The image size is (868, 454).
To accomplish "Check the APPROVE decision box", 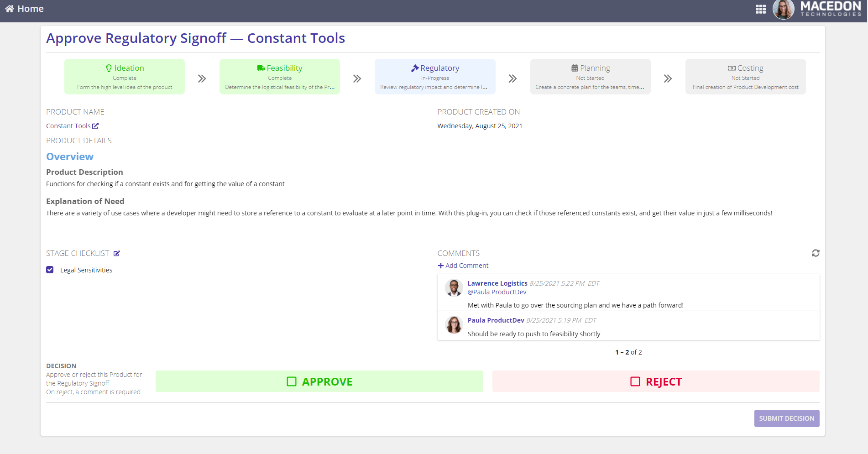I will click(292, 381).
